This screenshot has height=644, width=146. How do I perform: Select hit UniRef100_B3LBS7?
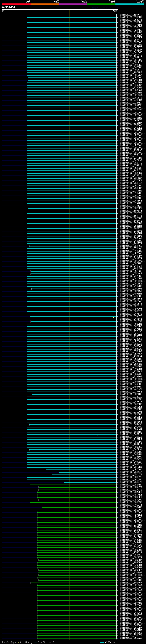(131, 321)
